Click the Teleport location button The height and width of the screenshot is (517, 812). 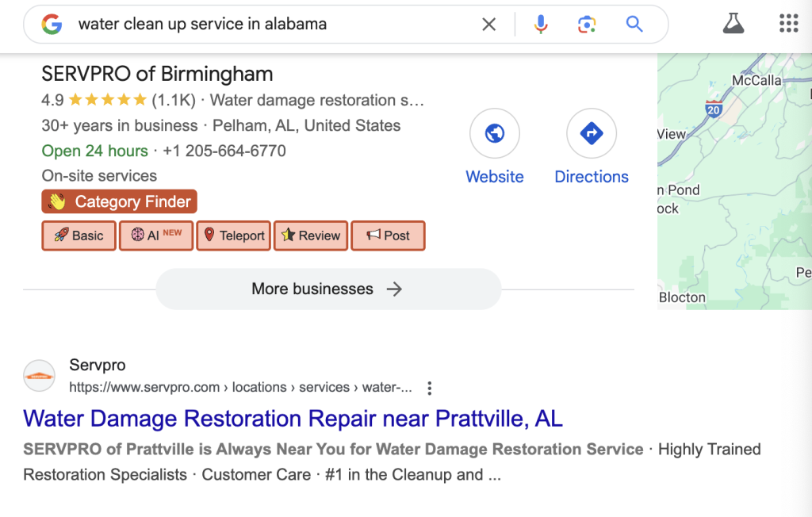tap(234, 236)
